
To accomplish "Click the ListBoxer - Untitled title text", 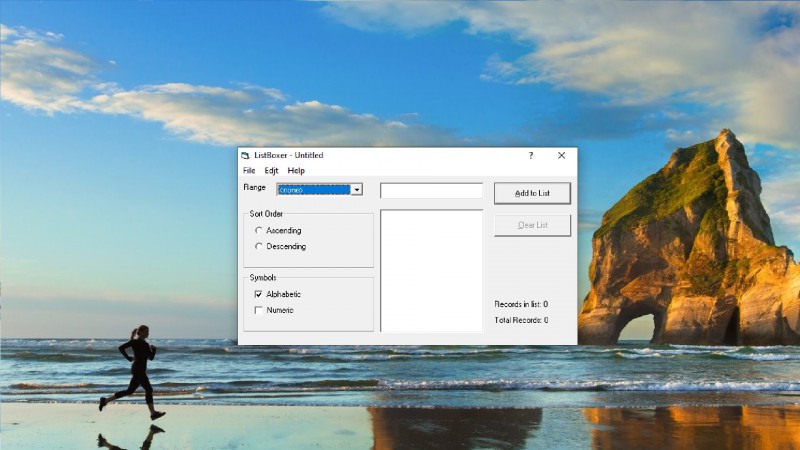I will [288, 155].
